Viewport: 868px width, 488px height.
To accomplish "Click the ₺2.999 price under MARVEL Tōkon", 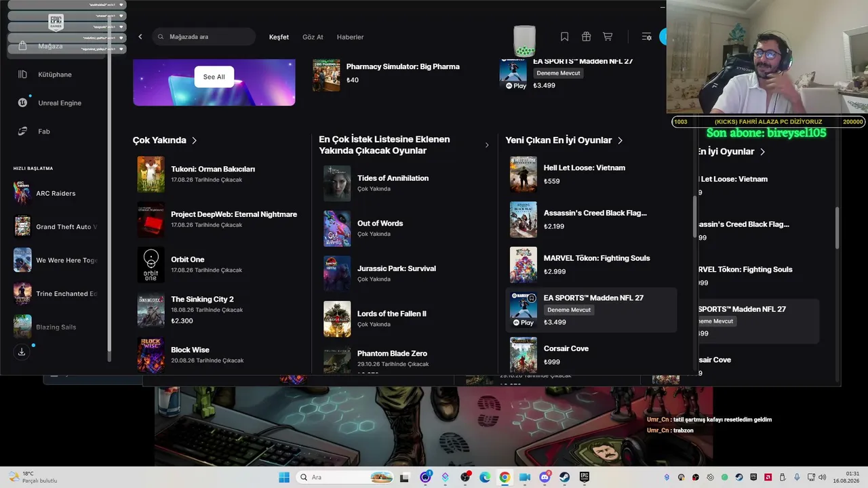I will [x=555, y=272].
